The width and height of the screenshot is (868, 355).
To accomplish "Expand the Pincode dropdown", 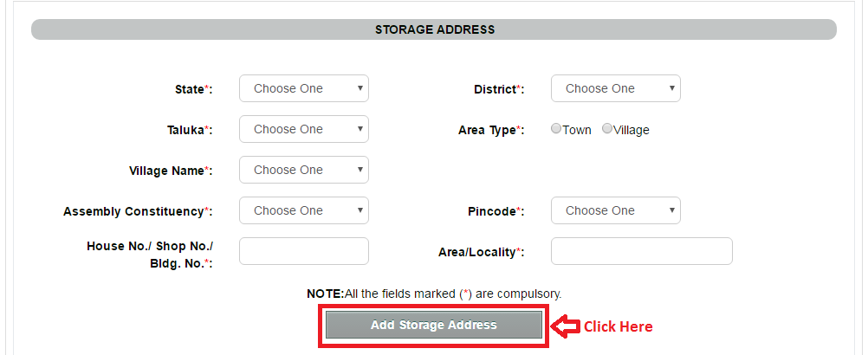I will (x=615, y=210).
